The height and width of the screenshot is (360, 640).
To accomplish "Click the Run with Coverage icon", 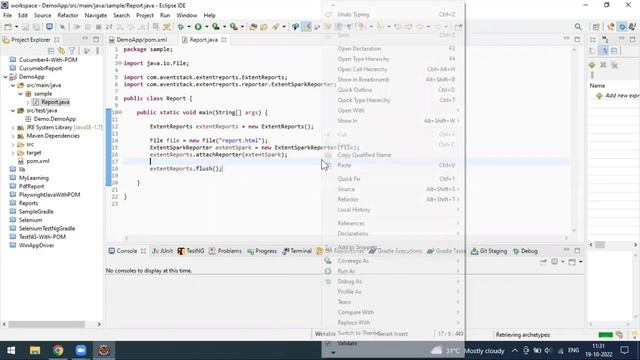I will 216,27.
